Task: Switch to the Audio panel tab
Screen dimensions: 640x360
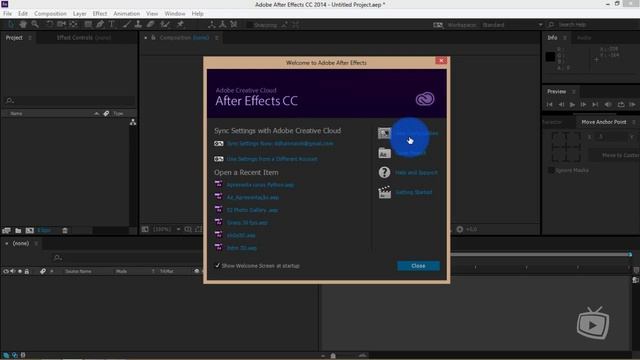Action: point(584,38)
